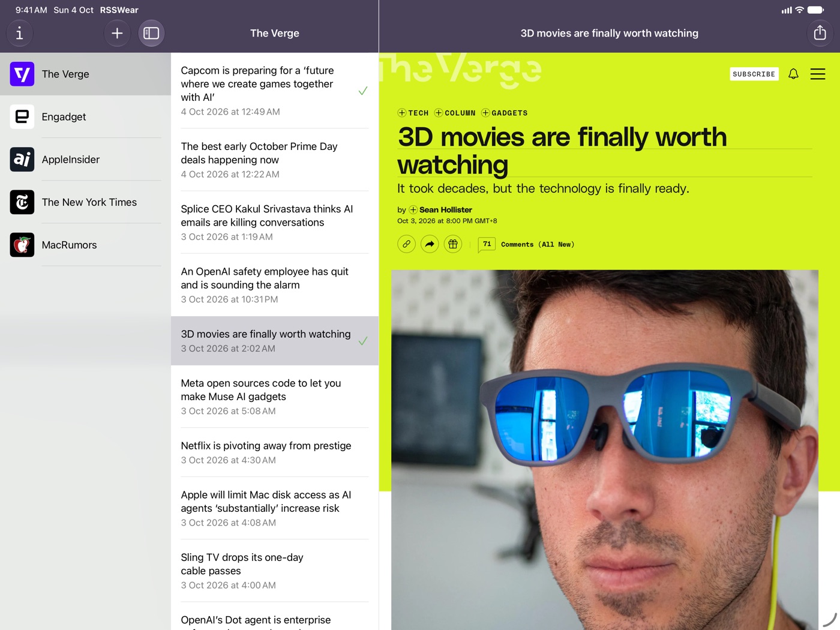The height and width of the screenshot is (630, 840).
Task: Open the Apple Mac disk access article
Action: coord(275,508)
